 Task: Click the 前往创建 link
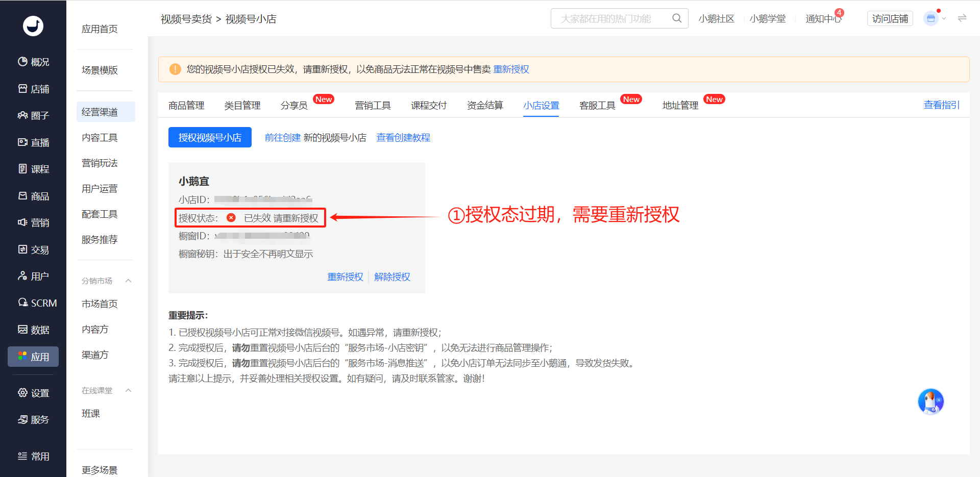click(x=282, y=137)
